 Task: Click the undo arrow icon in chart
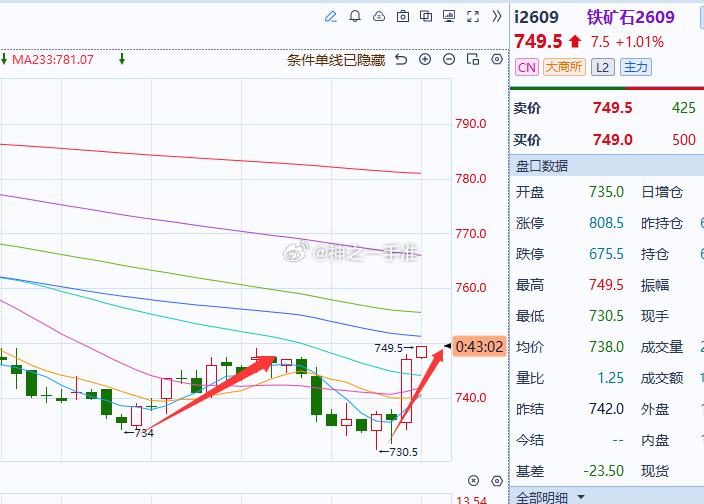tap(401, 59)
